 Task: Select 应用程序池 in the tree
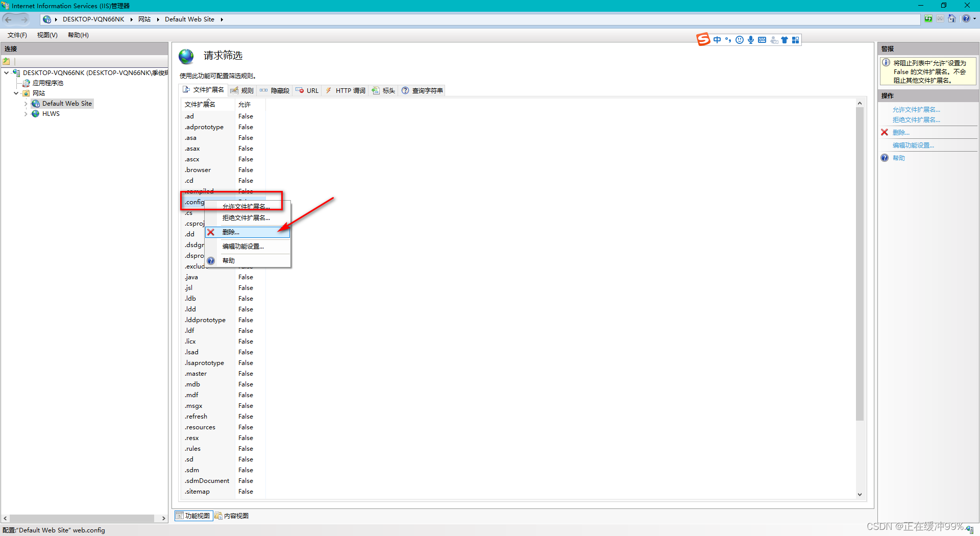coord(48,83)
